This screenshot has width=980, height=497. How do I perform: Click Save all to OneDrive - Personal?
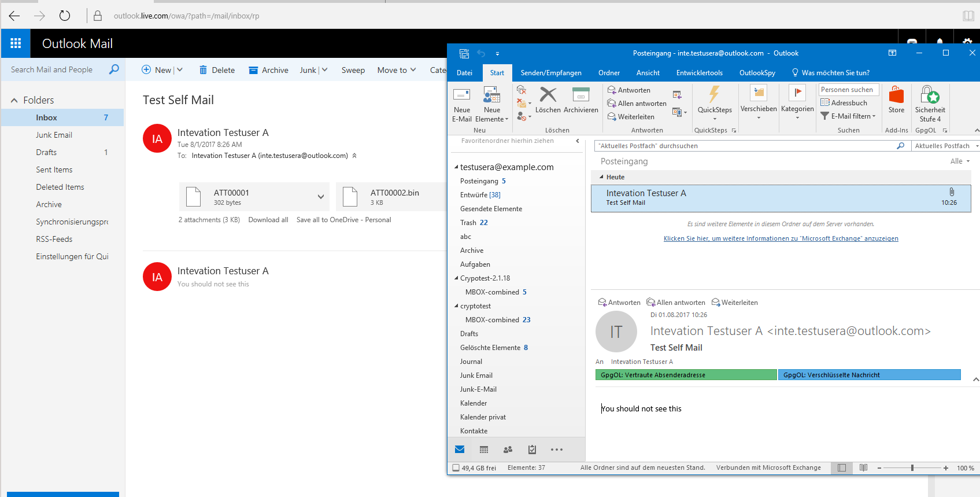click(x=343, y=220)
